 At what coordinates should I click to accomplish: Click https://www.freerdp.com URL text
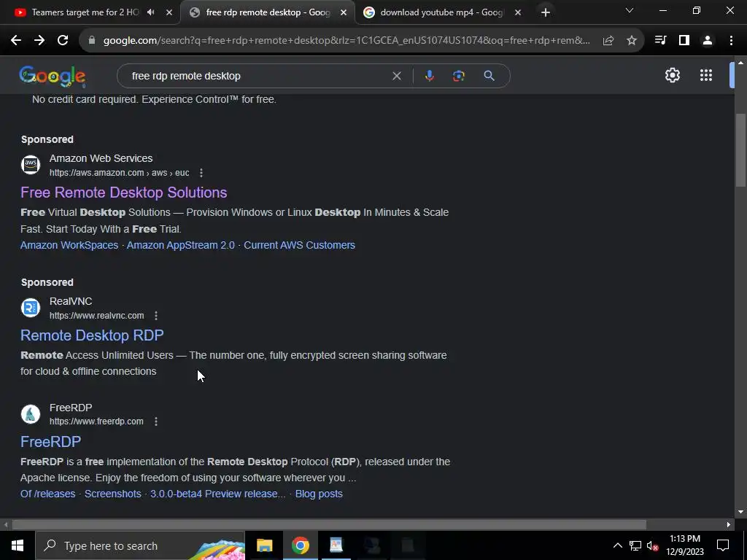pos(96,421)
